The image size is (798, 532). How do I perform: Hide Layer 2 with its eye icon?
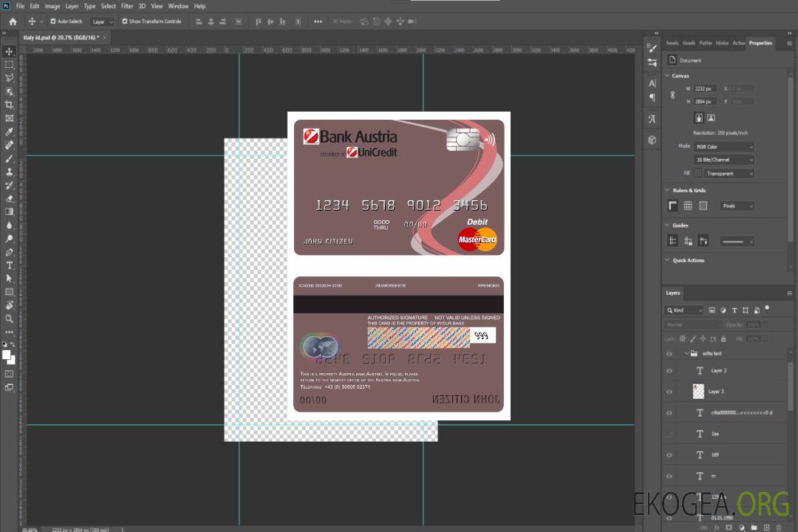(669, 371)
